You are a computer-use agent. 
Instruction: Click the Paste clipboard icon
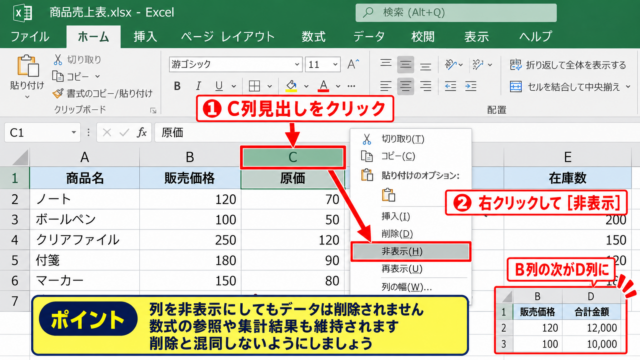point(27,66)
